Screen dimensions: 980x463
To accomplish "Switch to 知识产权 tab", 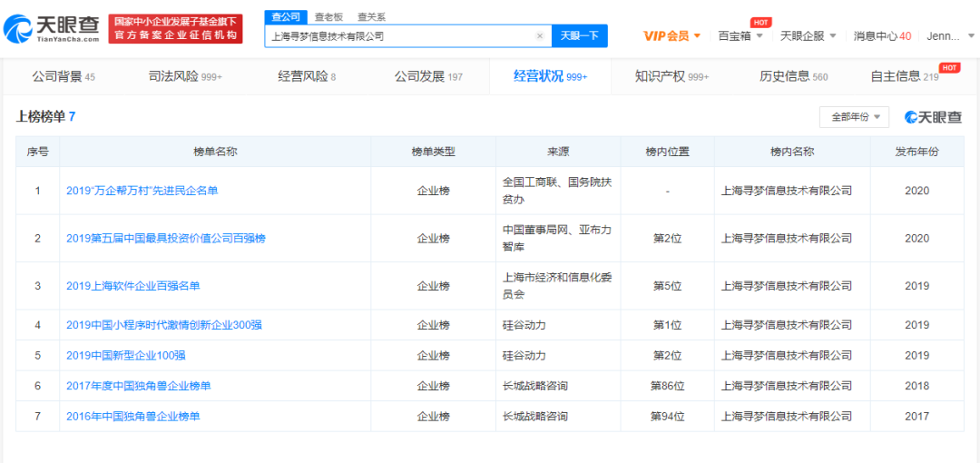I will click(x=671, y=77).
